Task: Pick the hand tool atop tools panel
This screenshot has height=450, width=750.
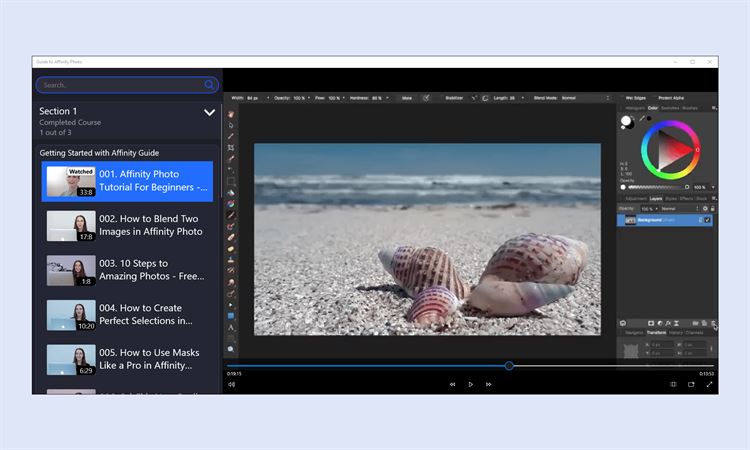Action: tap(231, 114)
